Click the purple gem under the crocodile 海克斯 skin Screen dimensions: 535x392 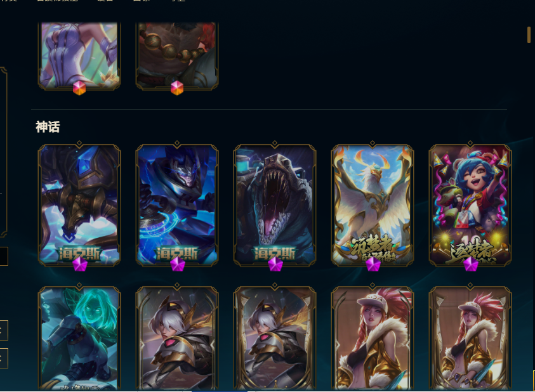tap(275, 265)
